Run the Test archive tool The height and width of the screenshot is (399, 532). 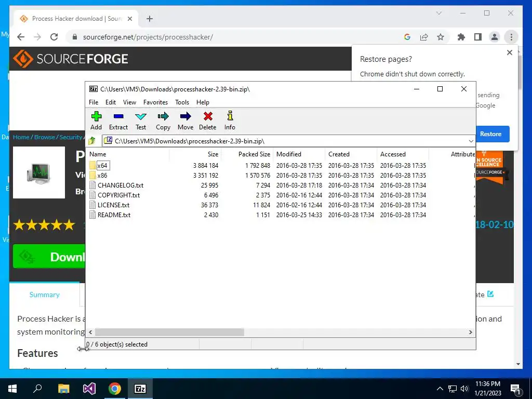pyautogui.click(x=141, y=116)
